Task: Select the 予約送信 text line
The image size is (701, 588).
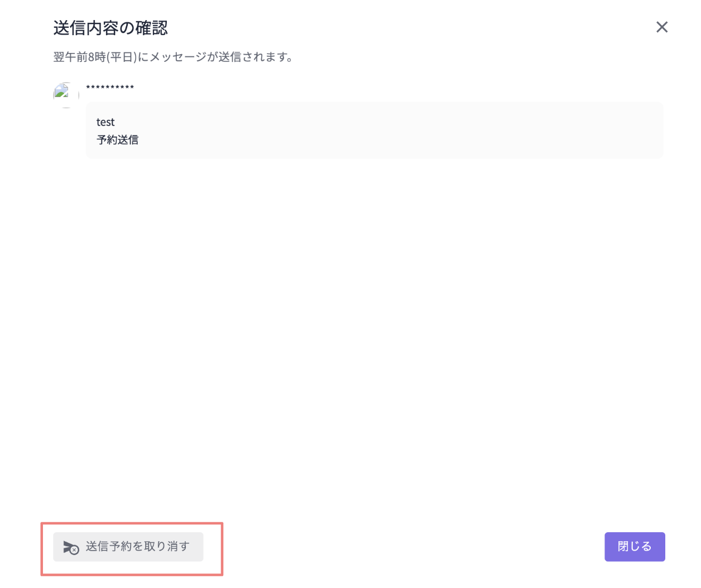Action: click(x=117, y=139)
